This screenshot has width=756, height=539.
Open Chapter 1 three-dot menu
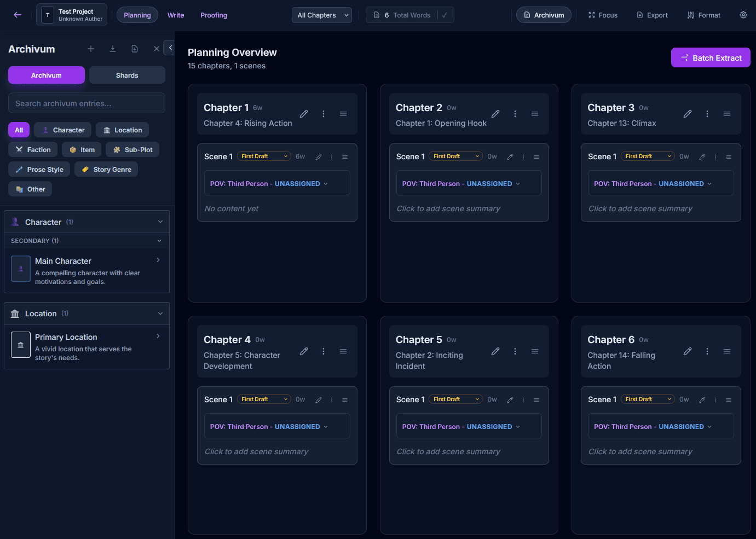(324, 114)
